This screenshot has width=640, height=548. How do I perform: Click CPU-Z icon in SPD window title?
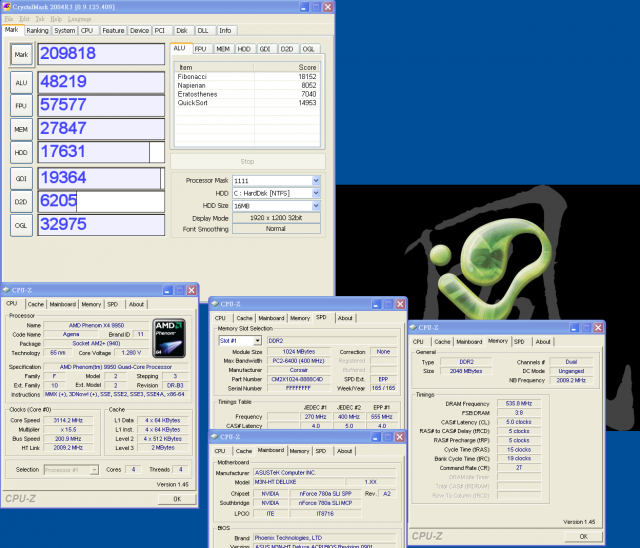pyautogui.click(x=215, y=304)
